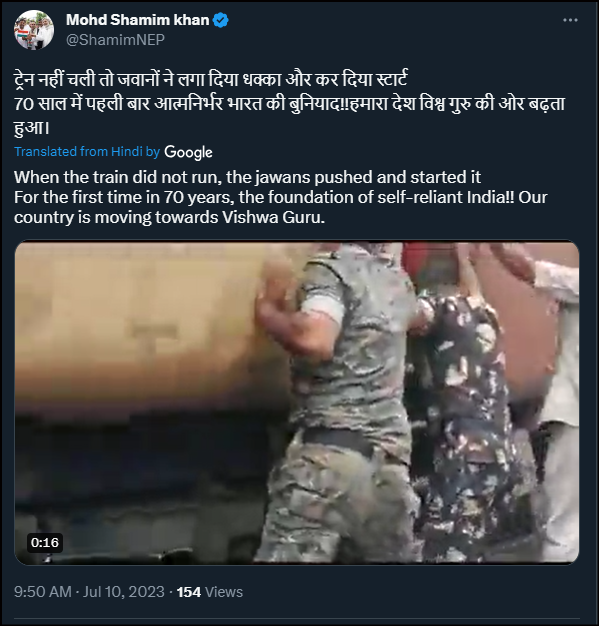Visit the @ShamimNEP handle link
This screenshot has width=599, height=626.
(x=115, y=40)
